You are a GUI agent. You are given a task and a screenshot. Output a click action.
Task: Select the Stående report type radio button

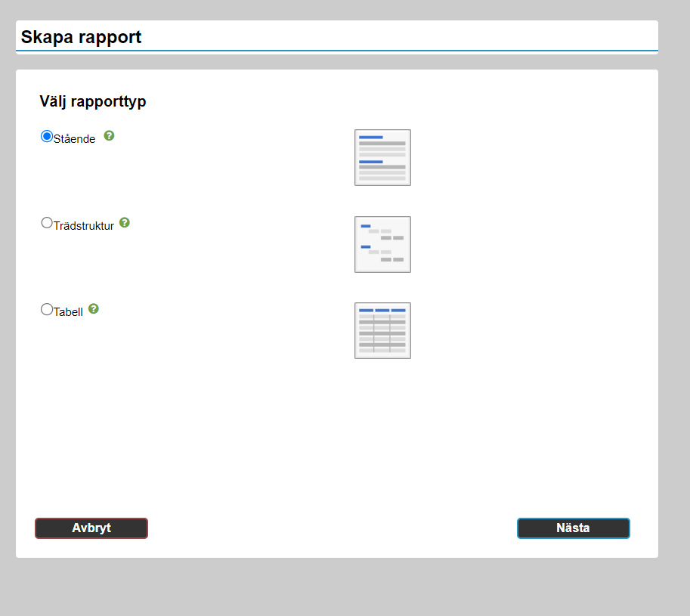coord(47,136)
